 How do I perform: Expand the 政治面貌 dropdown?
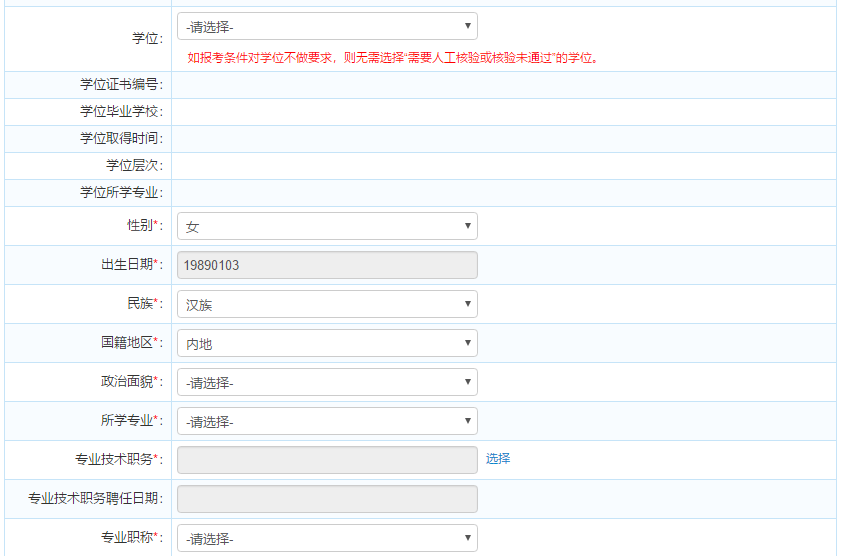(x=327, y=383)
